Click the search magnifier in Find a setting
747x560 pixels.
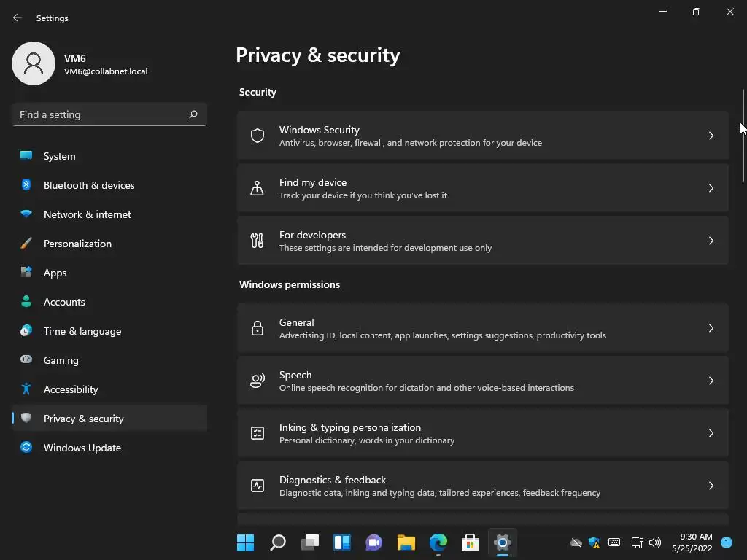(x=193, y=114)
